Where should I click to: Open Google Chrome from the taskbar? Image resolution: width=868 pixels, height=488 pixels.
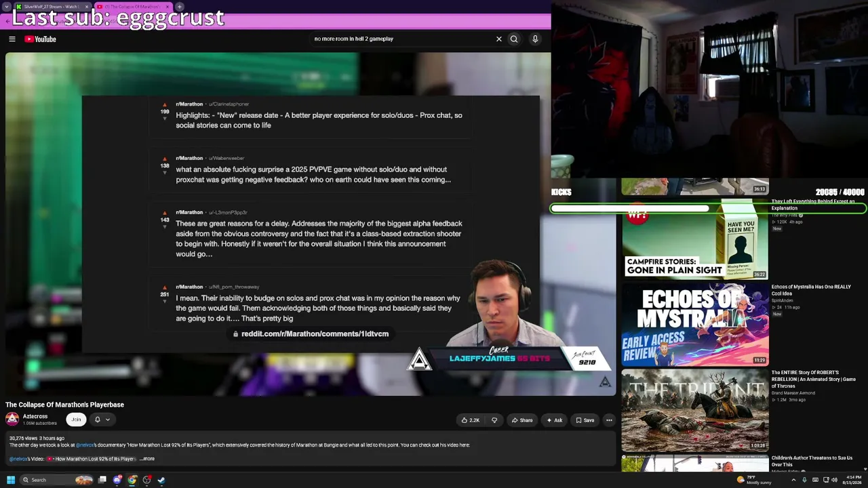132,480
